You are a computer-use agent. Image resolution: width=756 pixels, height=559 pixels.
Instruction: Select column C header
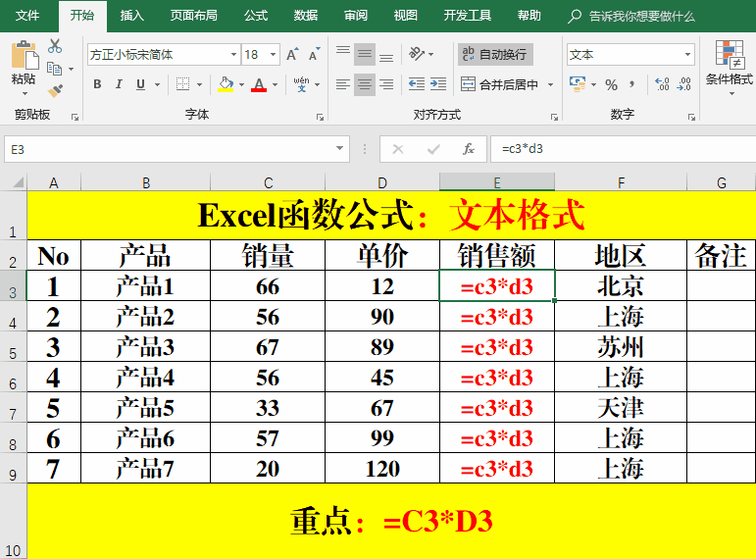pyautogui.click(x=268, y=182)
